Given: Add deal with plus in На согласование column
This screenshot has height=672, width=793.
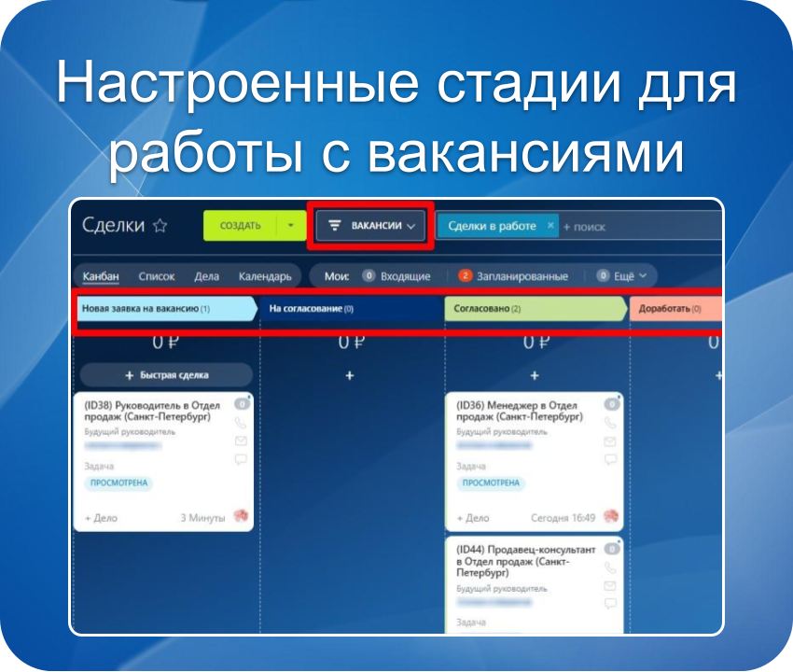Looking at the screenshot, I should pos(350,376).
